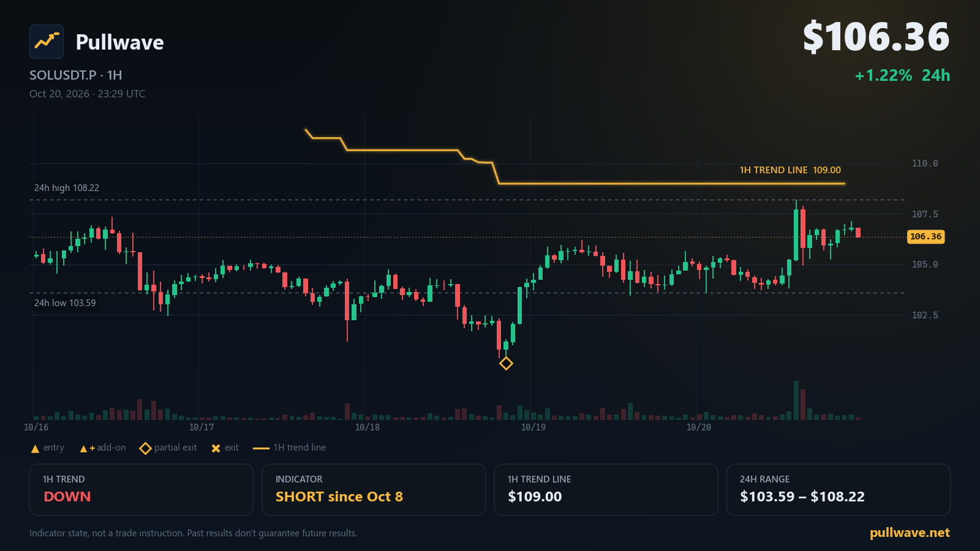The height and width of the screenshot is (551, 980).
Task: Click the Oct 20, 2026 timestamp
Action: [x=88, y=94]
